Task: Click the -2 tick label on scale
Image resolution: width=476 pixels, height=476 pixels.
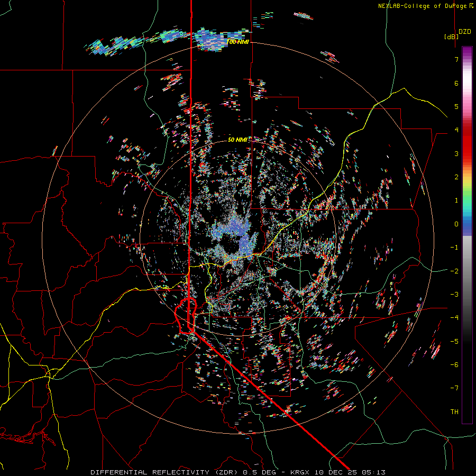Action: (x=454, y=271)
